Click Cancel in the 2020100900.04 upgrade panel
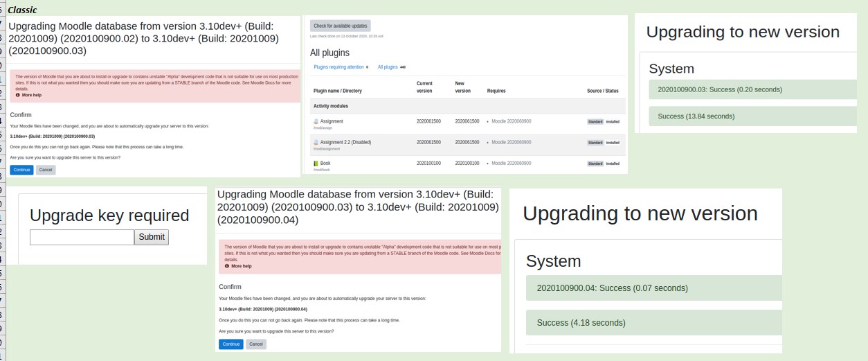The width and height of the screenshot is (868, 361). [x=256, y=344]
